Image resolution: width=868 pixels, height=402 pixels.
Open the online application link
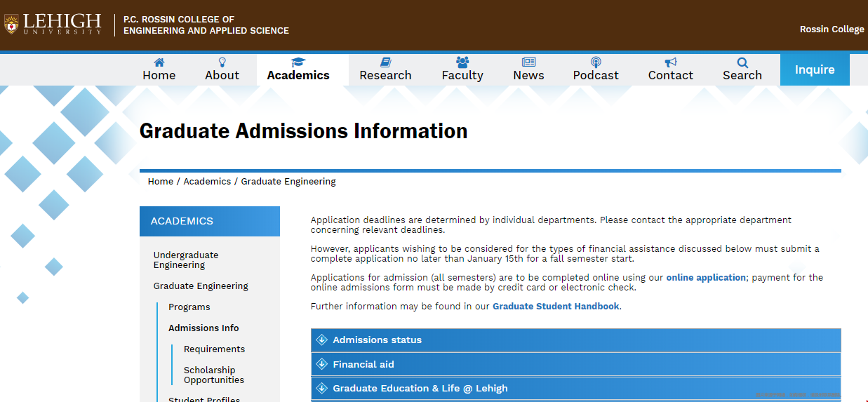[x=706, y=278]
